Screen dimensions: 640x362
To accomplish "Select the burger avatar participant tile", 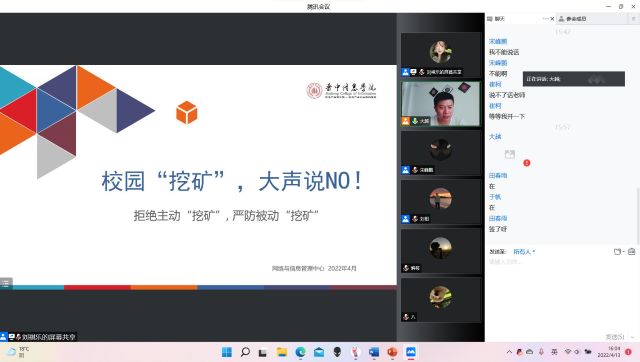I will point(440,300).
